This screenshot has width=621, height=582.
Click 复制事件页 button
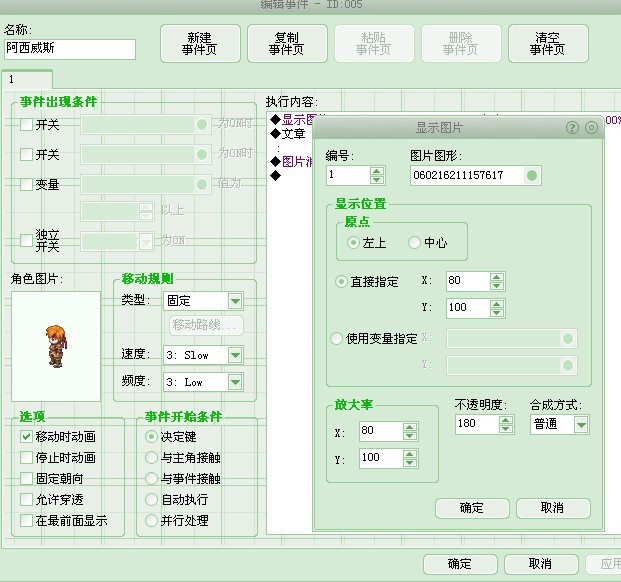[x=287, y=44]
